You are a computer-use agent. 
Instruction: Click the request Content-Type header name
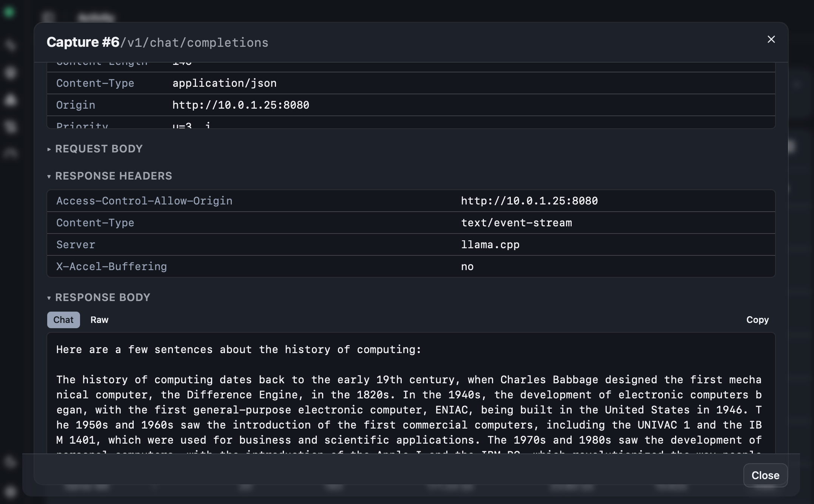tap(95, 83)
